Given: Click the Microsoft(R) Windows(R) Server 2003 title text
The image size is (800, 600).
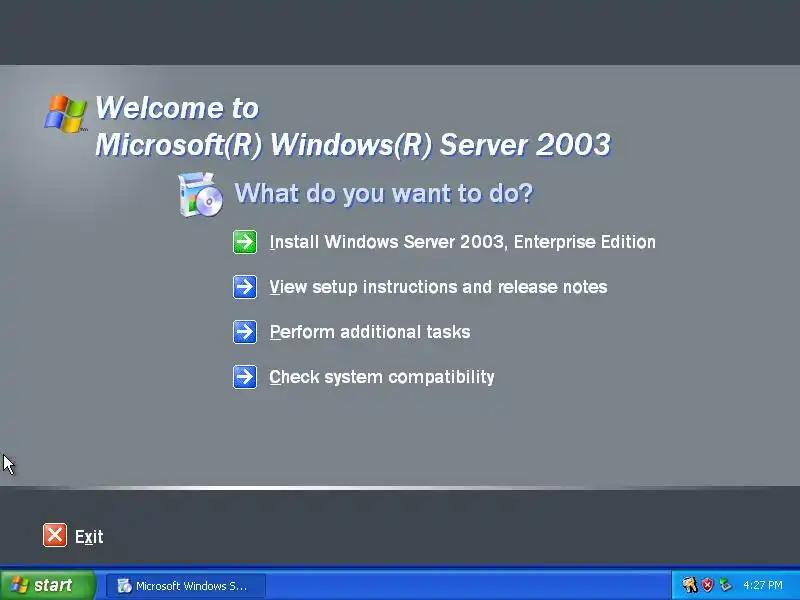Looking at the screenshot, I should (353, 145).
